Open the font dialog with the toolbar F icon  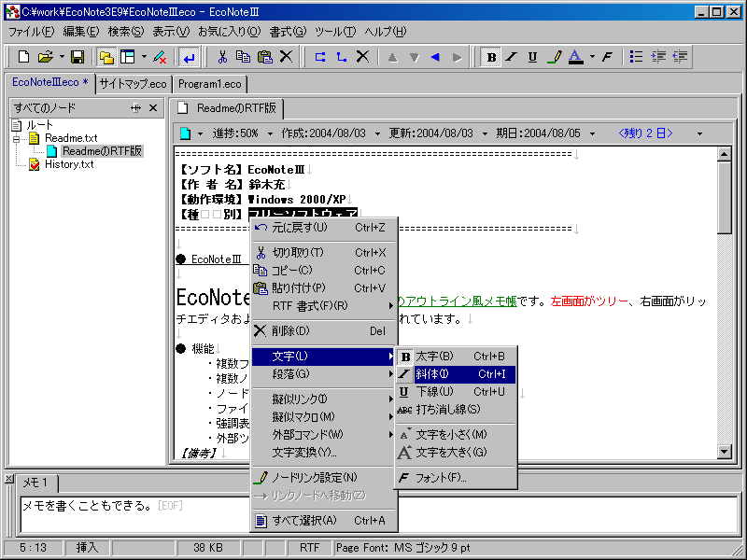pos(606,57)
